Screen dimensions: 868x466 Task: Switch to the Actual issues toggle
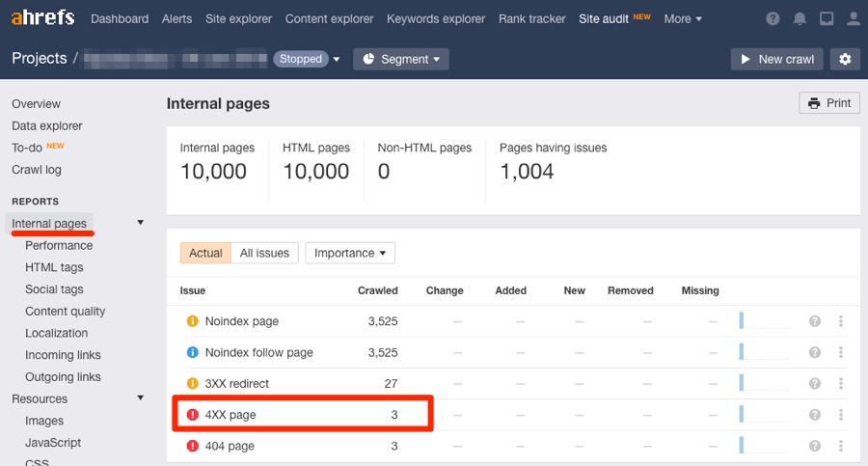[x=205, y=253]
